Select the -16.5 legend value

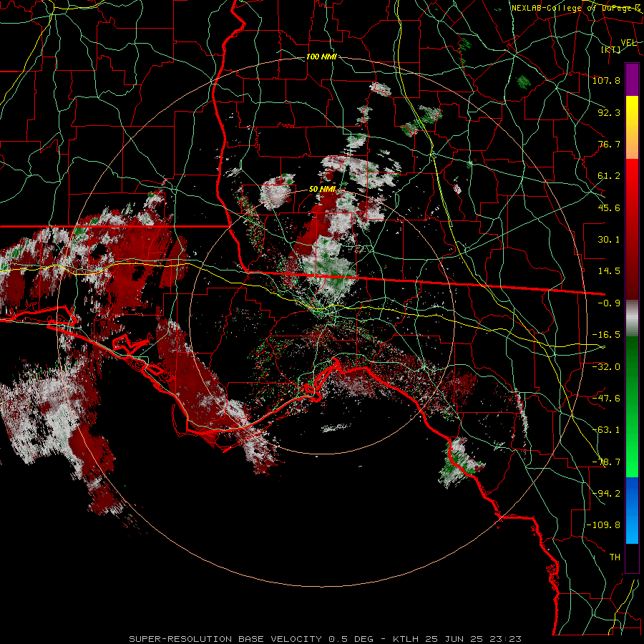[606, 335]
